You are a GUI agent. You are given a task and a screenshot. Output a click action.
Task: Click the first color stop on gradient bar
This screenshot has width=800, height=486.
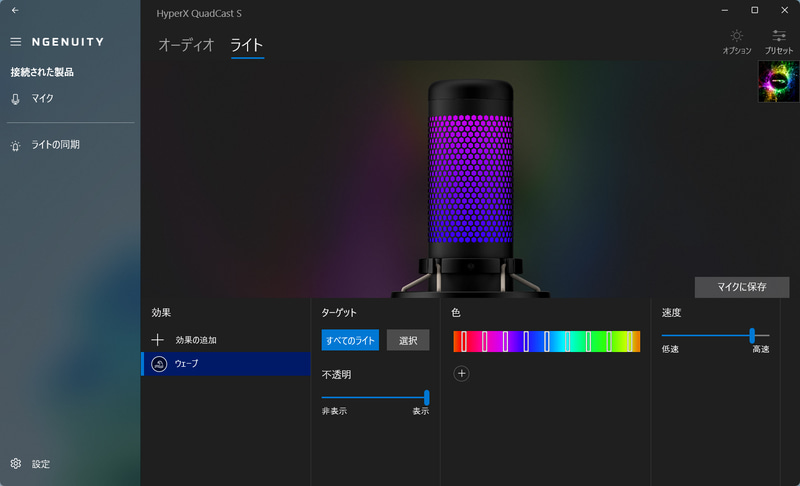point(464,341)
